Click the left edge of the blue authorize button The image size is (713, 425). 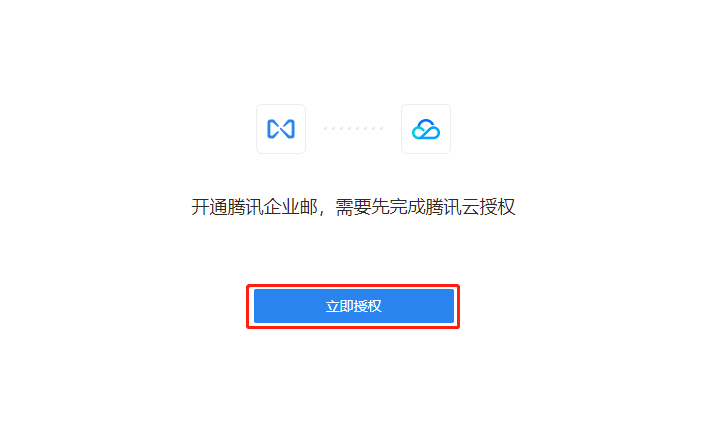(x=256, y=306)
